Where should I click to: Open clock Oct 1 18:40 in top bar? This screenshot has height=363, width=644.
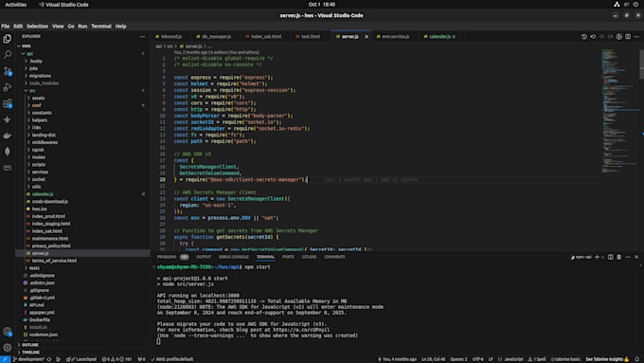[322, 5]
